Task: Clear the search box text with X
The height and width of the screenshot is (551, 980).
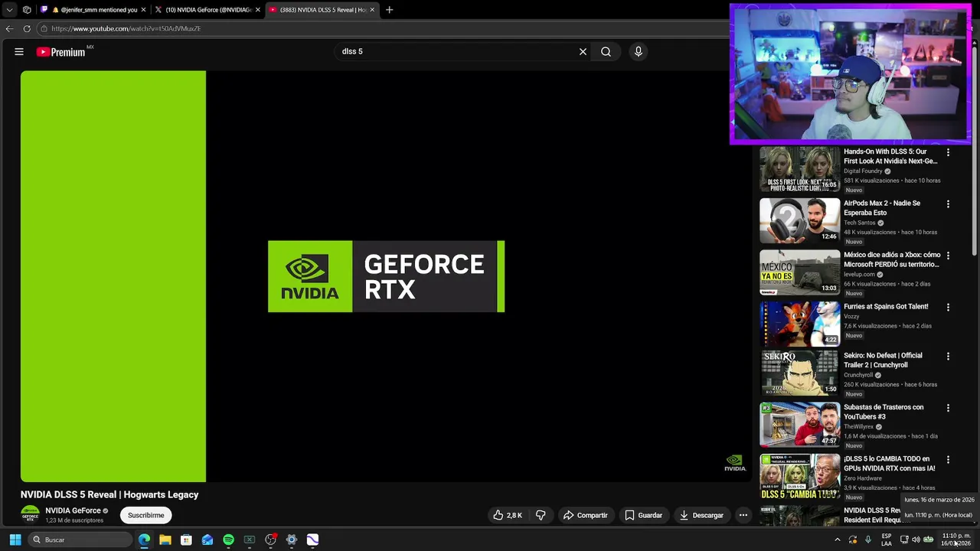Action: tap(583, 52)
